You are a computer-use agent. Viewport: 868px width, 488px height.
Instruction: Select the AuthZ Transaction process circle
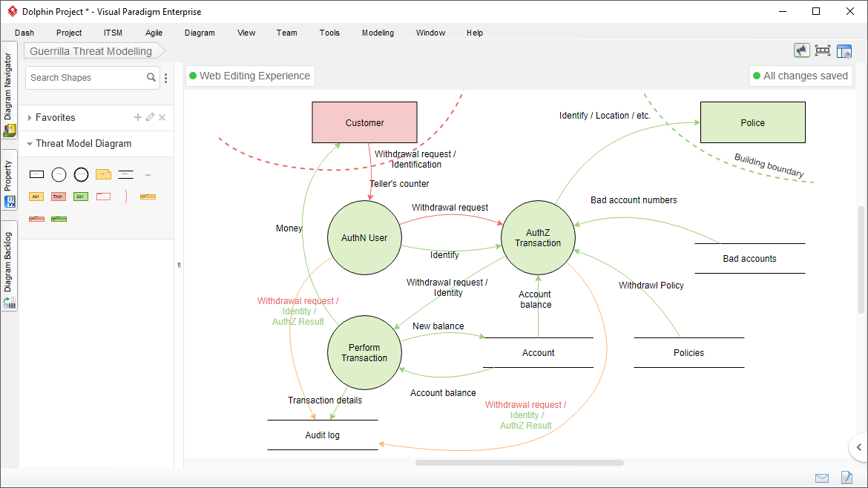(538, 237)
